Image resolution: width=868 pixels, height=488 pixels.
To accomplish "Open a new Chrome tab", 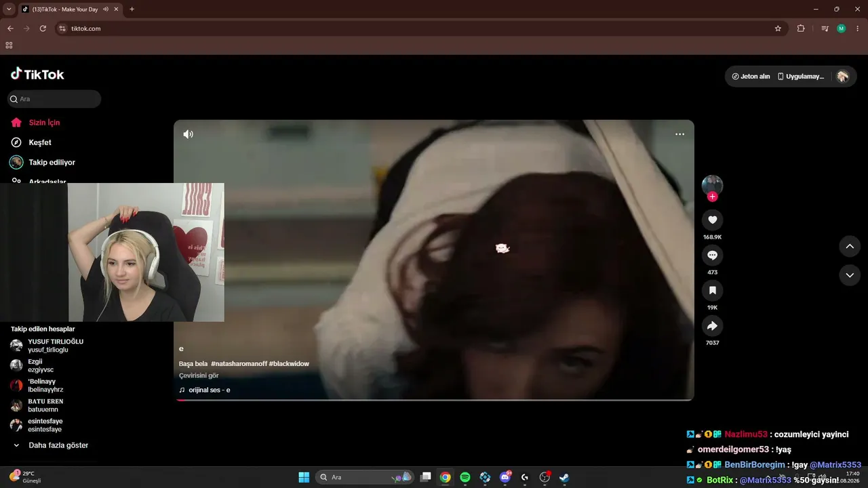I will (132, 9).
